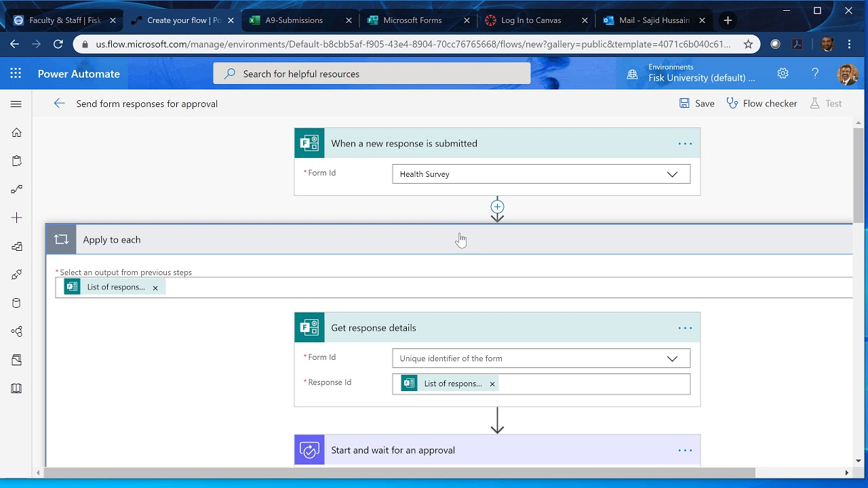Click the Create plus icon in sidebar

(x=16, y=218)
